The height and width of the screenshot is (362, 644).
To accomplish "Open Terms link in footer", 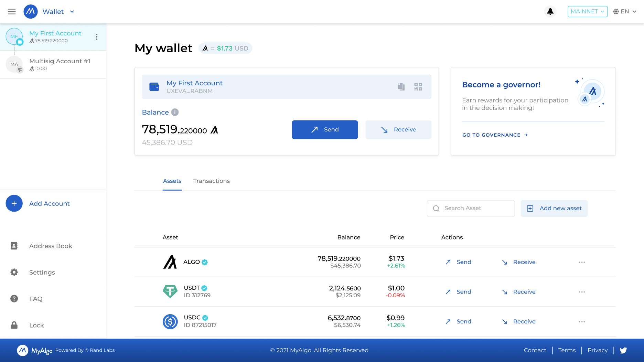I will (567, 350).
